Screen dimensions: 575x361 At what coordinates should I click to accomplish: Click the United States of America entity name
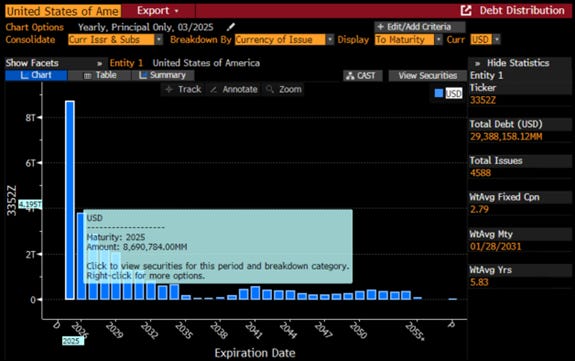point(206,63)
